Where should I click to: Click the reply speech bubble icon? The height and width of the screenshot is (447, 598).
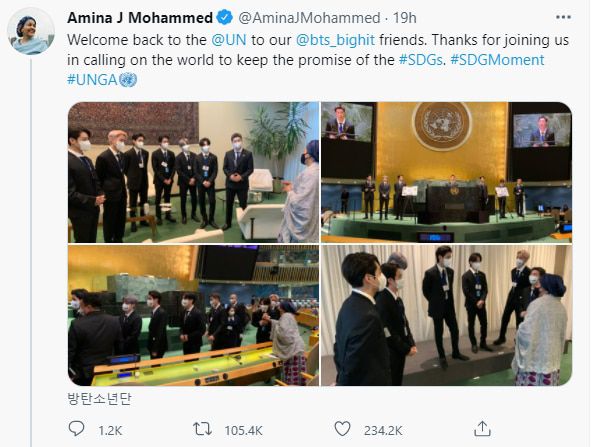(x=76, y=428)
